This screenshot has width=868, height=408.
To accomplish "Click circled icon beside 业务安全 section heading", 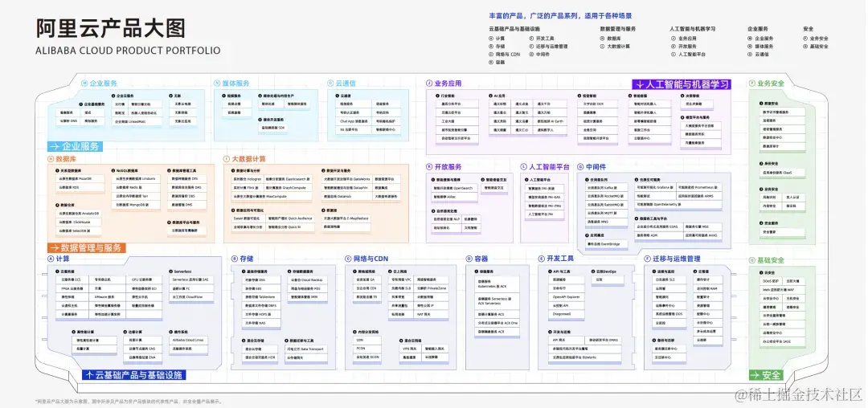I will (752, 84).
